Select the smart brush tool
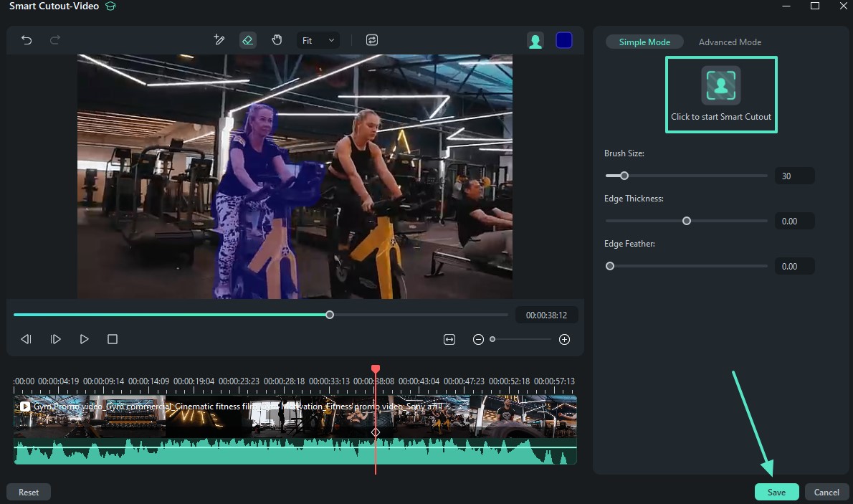The width and height of the screenshot is (853, 504). click(219, 40)
